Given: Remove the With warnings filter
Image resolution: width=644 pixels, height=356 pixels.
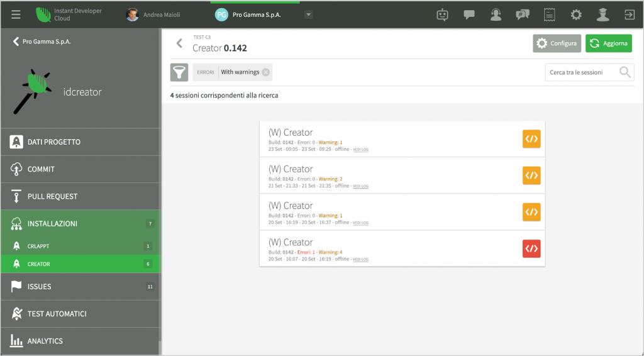Looking at the screenshot, I should [x=266, y=72].
